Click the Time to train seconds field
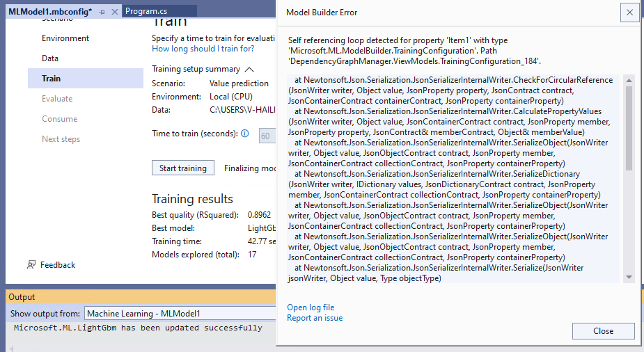The height and width of the screenshot is (352, 644). 267,136
